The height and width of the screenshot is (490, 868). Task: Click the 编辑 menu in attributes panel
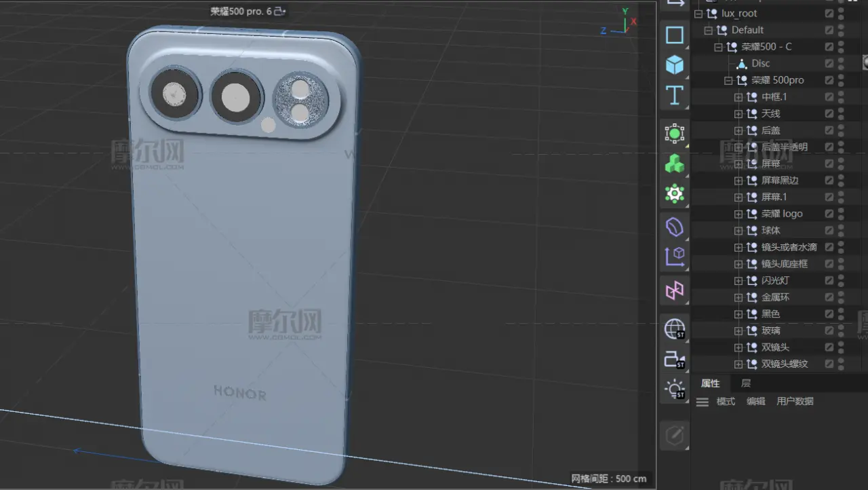click(x=755, y=401)
